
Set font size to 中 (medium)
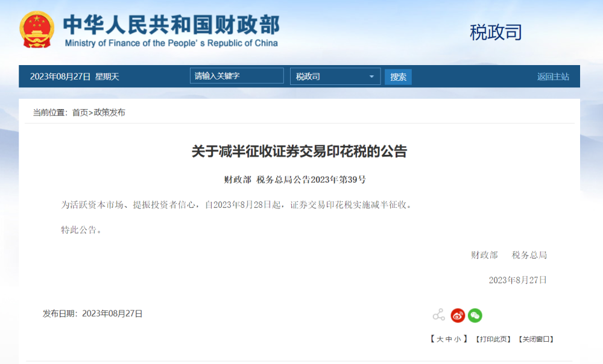point(449,339)
